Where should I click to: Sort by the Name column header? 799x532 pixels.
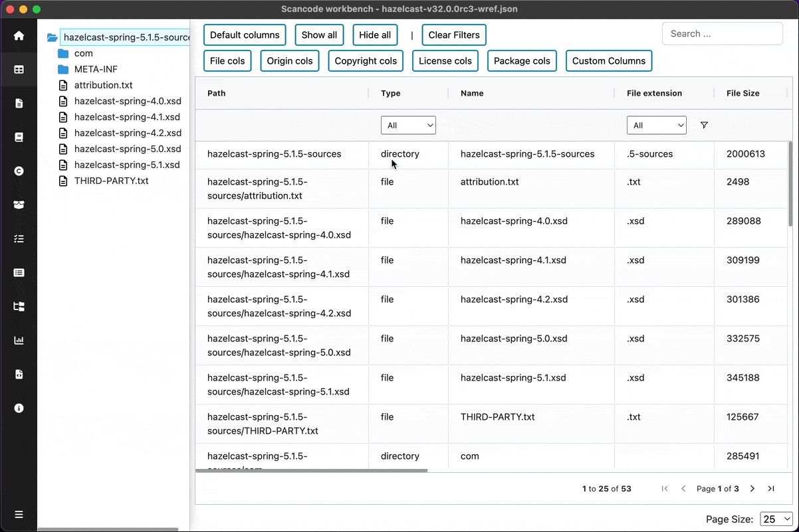pos(472,93)
